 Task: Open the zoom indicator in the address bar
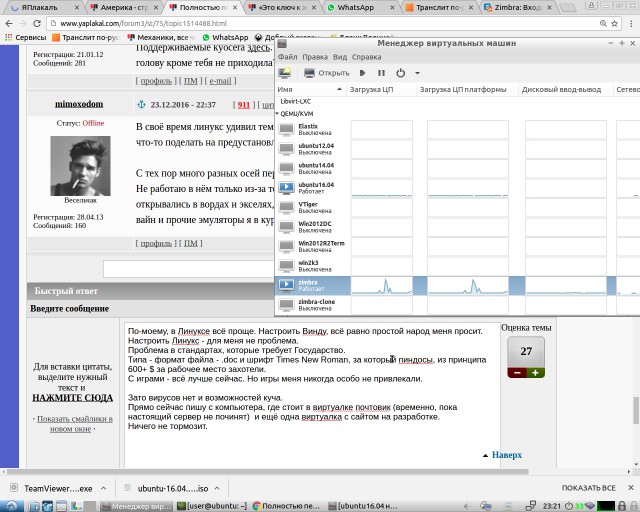point(603,24)
